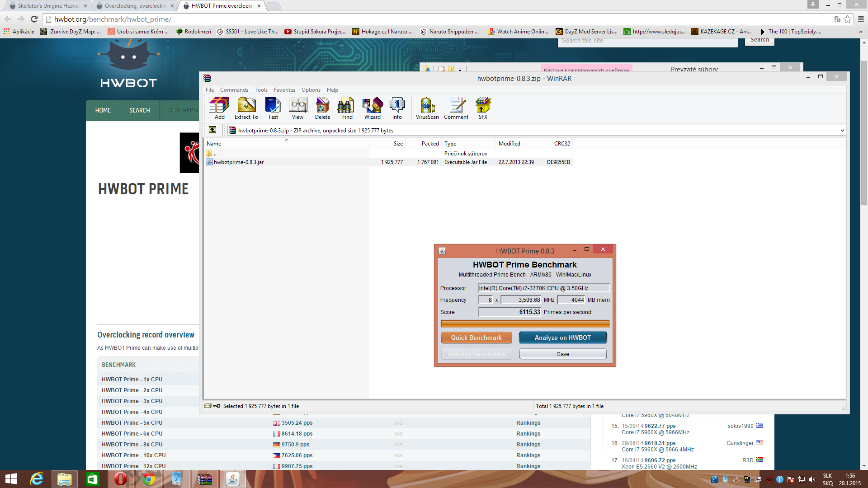
Task: Click Save in HWBOT Prime
Action: [x=563, y=354]
